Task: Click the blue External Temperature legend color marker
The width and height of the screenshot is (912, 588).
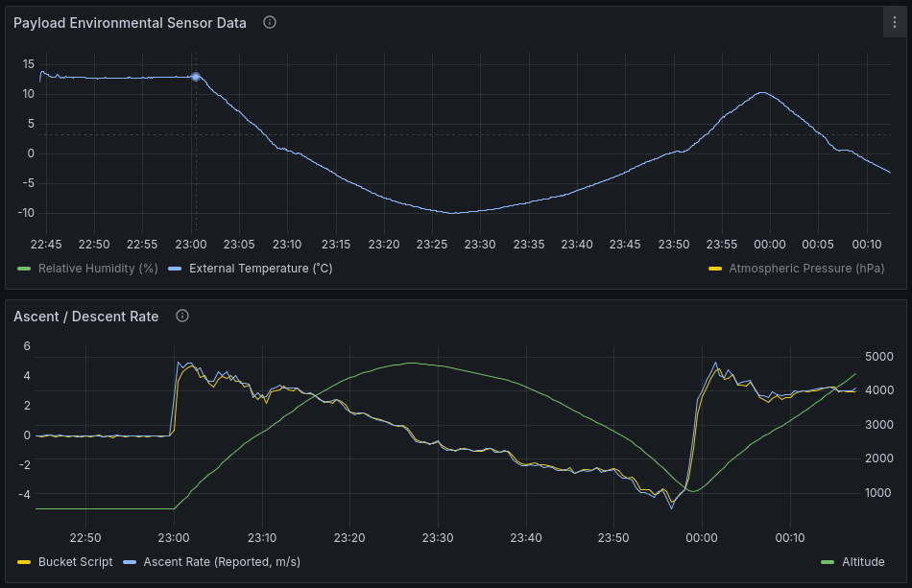Action: (176, 269)
